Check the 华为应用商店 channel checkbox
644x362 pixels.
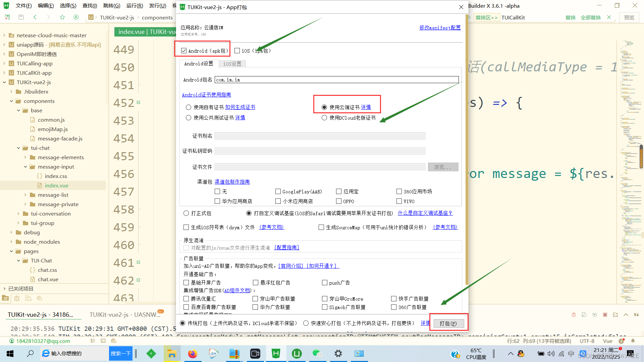coord(217,201)
